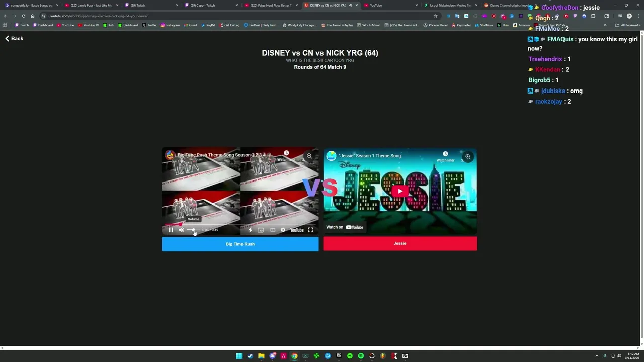Open Kick bookmark
Viewport: 644px width, 362px height.
coord(109,25)
